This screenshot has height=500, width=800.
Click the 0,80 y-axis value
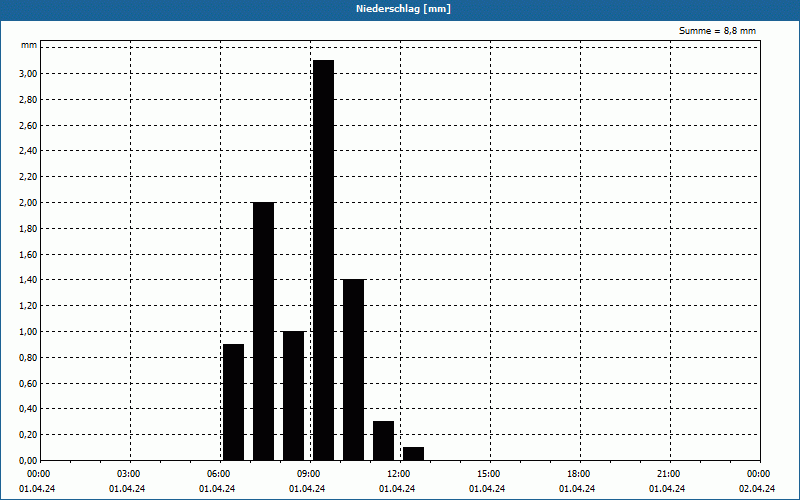coord(28,358)
